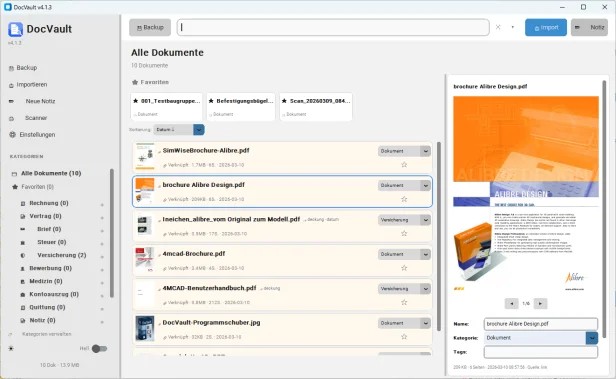Star 4MCAD-Benutzerhandbuch.pdf as favorite

click(404, 302)
